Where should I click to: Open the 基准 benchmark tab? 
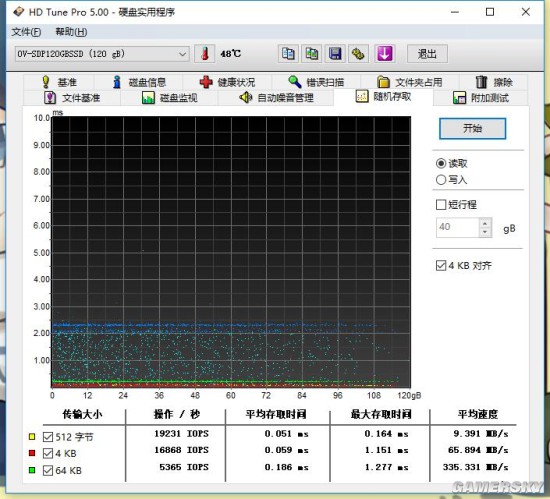click(x=59, y=82)
